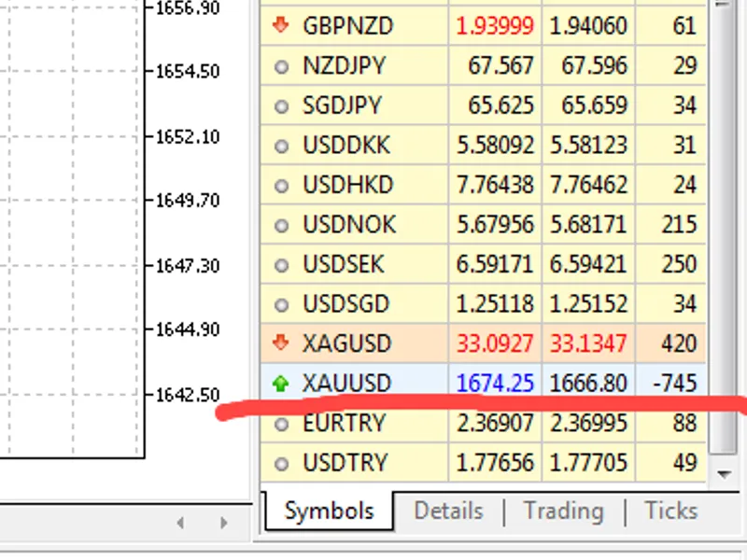Click the gray circle icon beside SGDJPY

point(282,106)
